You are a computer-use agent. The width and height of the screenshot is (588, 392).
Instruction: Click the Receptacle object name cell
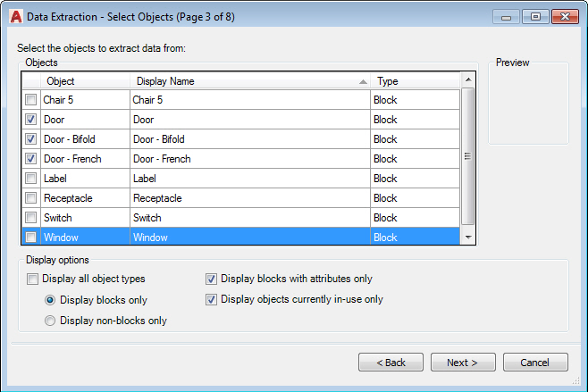(x=85, y=198)
